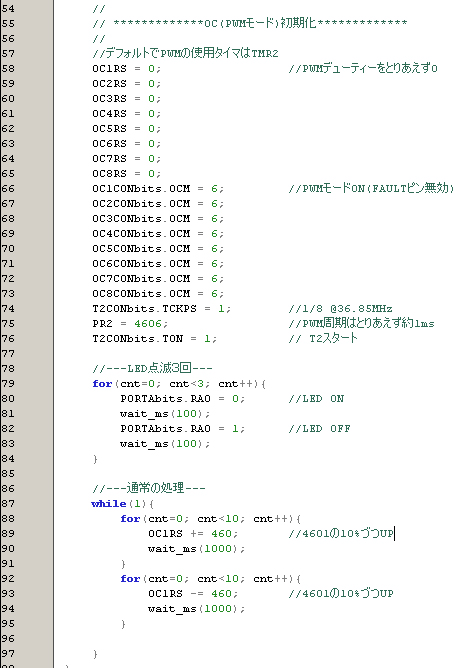Click the LED ON comment
Screen dimensions: 468x668
pos(316,399)
